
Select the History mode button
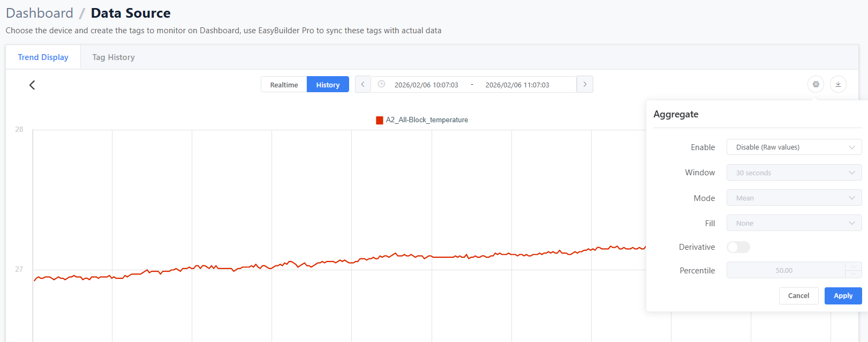[x=328, y=85]
